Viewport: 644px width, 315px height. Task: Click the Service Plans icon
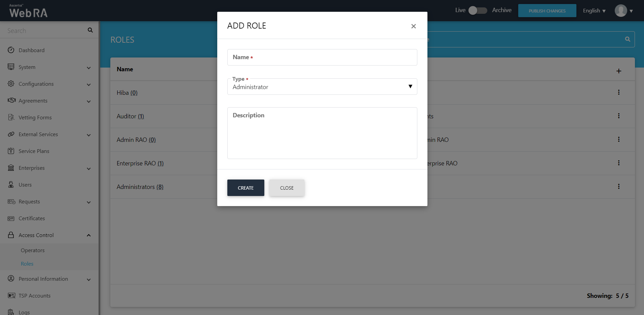(11, 151)
